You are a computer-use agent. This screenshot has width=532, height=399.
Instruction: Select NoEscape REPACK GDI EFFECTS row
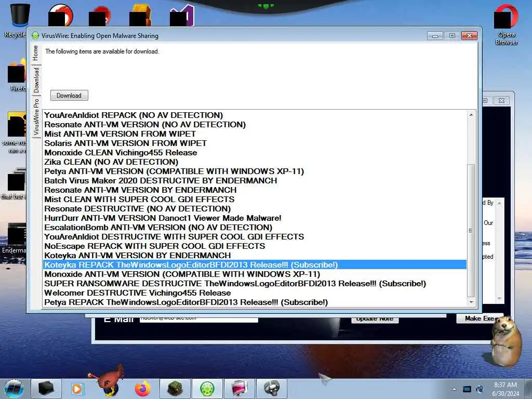point(255,246)
